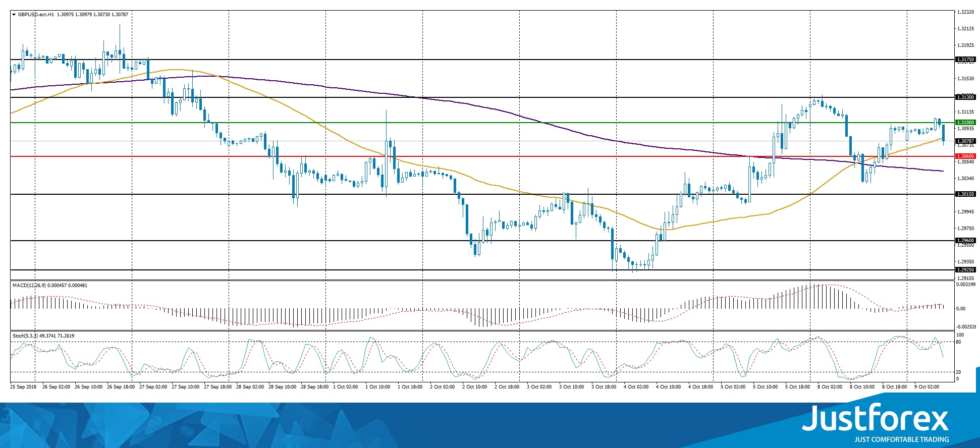Image resolution: width=980 pixels, height=448 pixels.
Task: Click the 1.30340 price scale value
Action: [965, 179]
